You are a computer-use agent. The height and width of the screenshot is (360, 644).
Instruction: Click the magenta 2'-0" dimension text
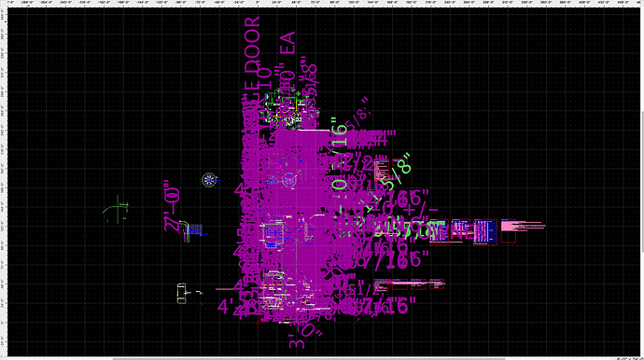click(x=173, y=205)
